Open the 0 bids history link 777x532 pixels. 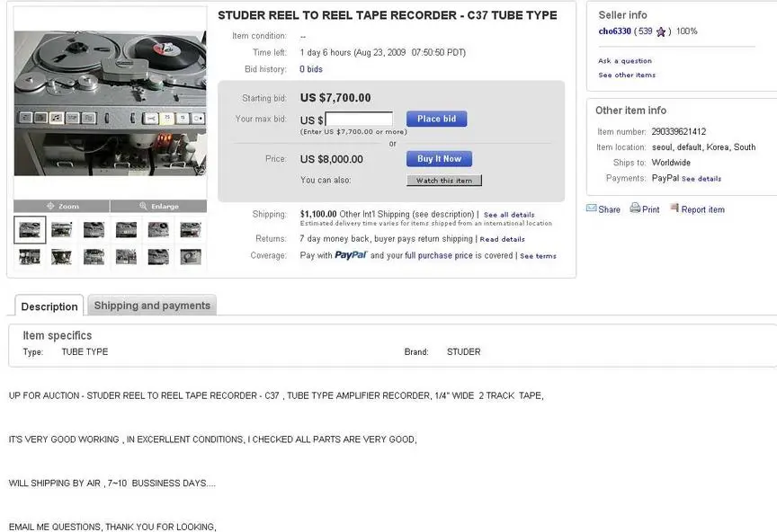pyautogui.click(x=310, y=69)
